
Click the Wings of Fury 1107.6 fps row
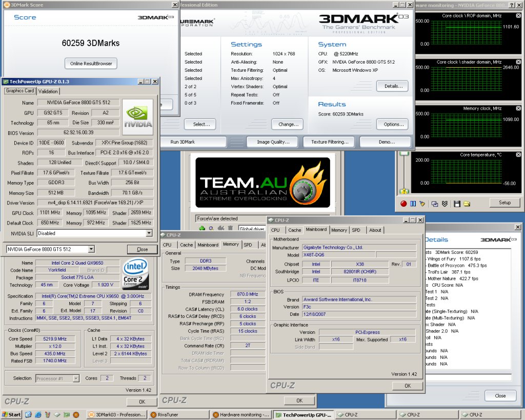click(454, 259)
